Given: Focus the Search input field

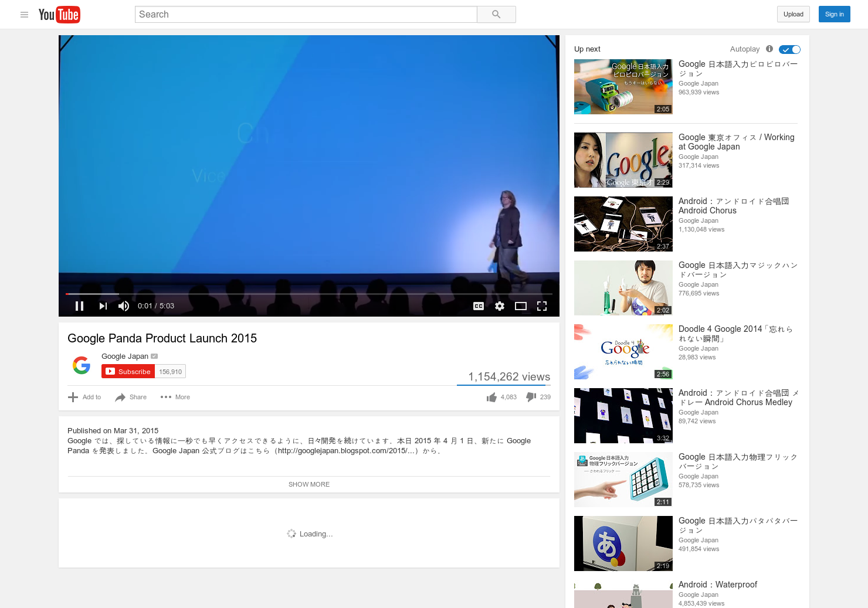Looking at the screenshot, I should coord(306,15).
